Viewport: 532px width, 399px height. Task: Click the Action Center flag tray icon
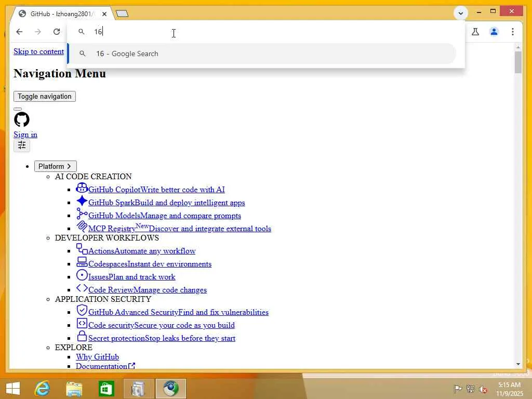pos(457,389)
